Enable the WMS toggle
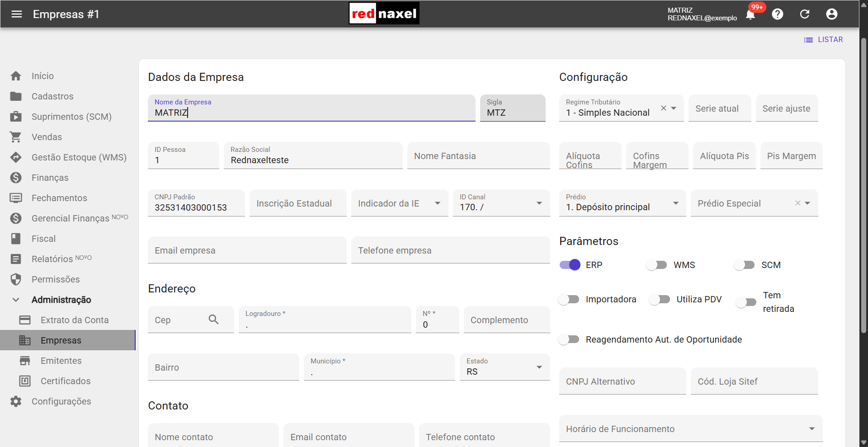 point(657,265)
